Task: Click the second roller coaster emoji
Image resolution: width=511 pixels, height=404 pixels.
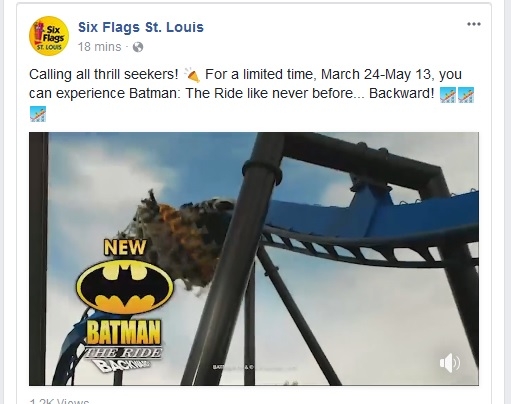Action: click(466, 95)
